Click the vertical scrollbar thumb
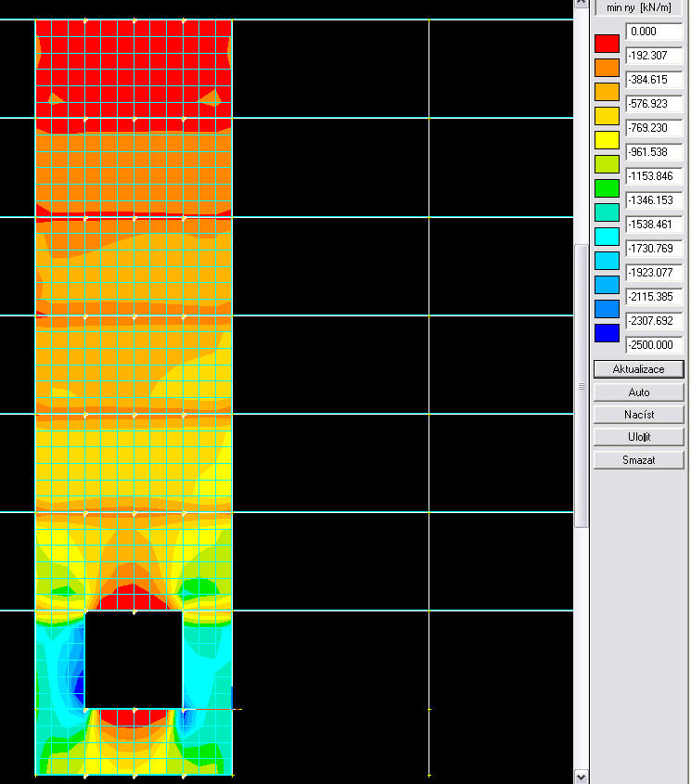Image resolution: width=691 pixels, height=784 pixels. click(582, 385)
